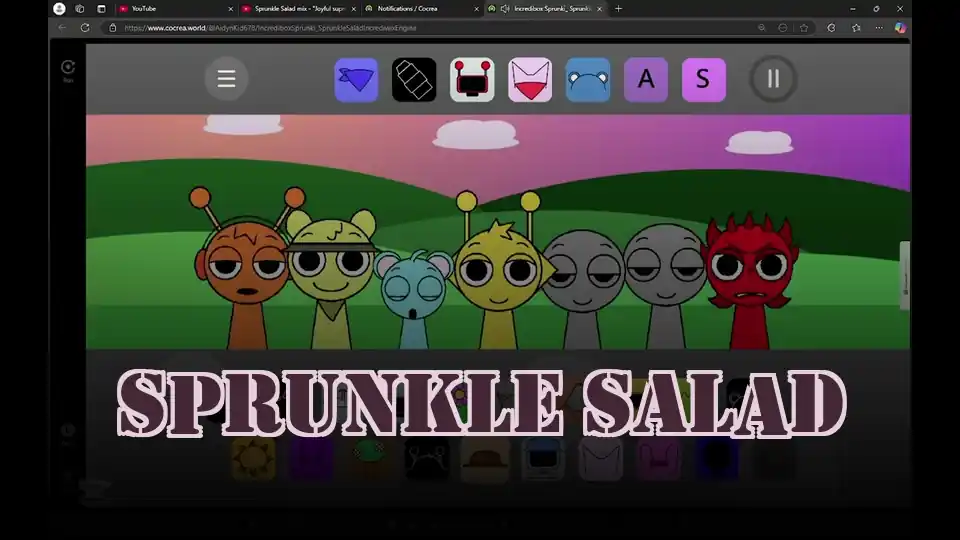960x540 pixels.
Task: Pause playback with the pause button
Action: pyautogui.click(x=773, y=78)
